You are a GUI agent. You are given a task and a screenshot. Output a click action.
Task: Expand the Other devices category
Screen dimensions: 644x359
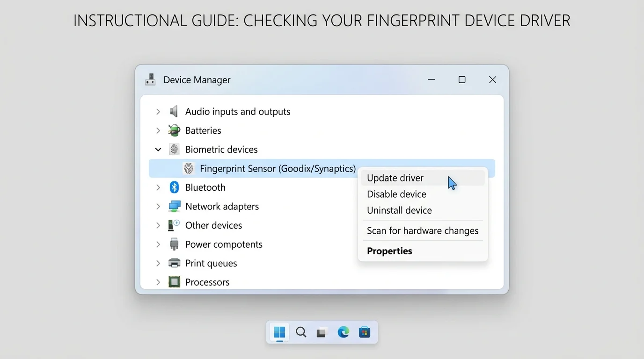coord(158,225)
